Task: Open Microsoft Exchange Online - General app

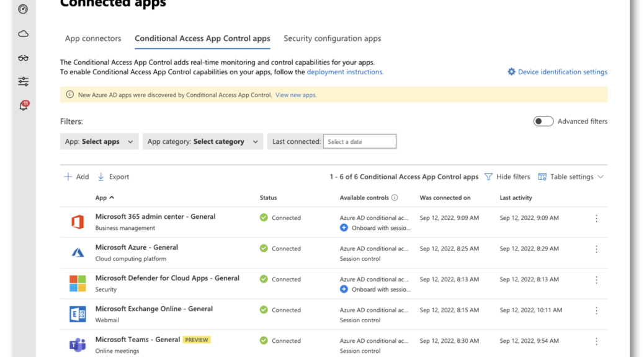Action: point(154,309)
